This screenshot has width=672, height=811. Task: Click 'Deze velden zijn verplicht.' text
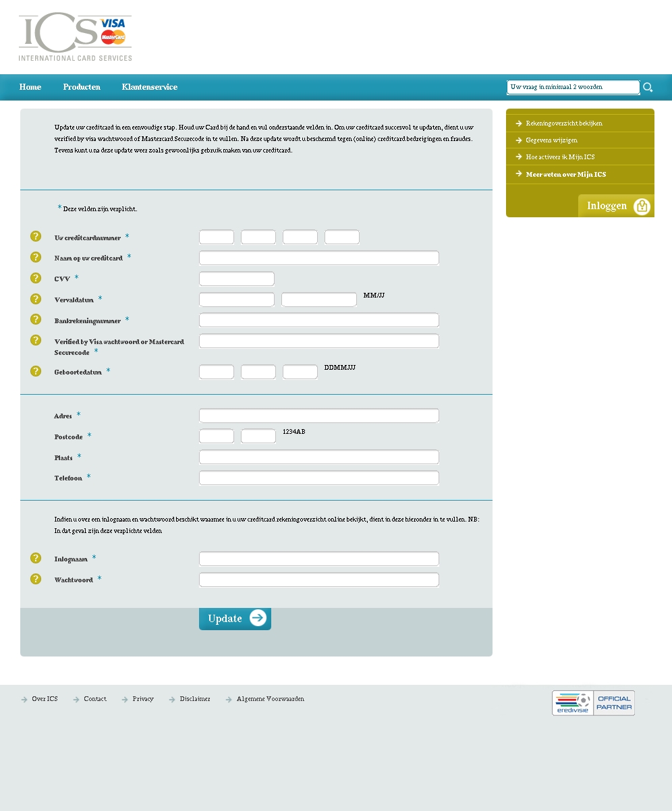click(100, 209)
